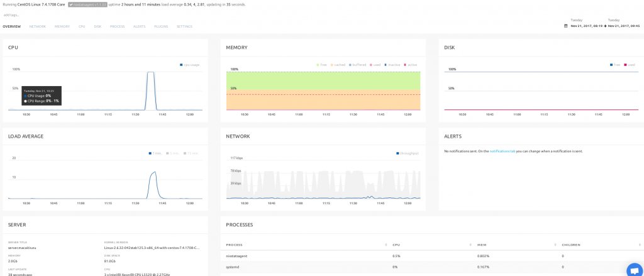The width and height of the screenshot is (644, 276).
Task: Click the green free area in Memory chart
Action: [323, 81]
